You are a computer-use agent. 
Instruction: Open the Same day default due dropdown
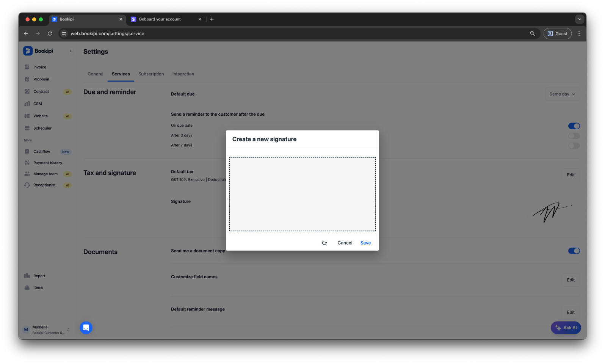(x=562, y=94)
